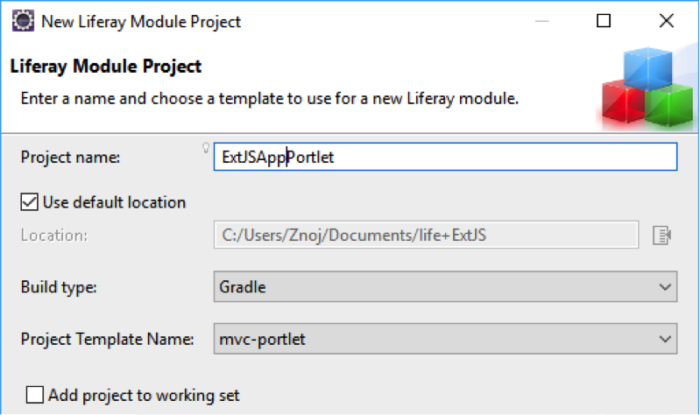Expand the Project Template Name dropdown arrow
700x415 pixels.
665,339
